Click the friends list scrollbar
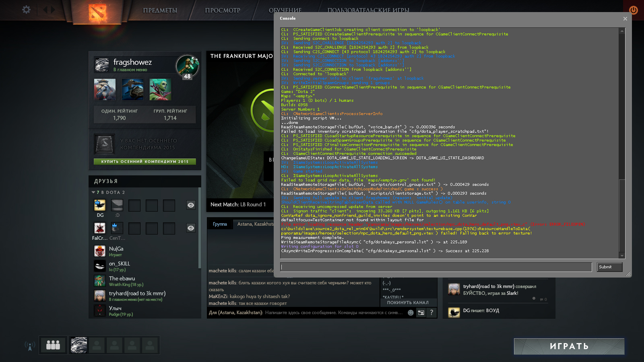644x362 pixels. tap(200, 228)
